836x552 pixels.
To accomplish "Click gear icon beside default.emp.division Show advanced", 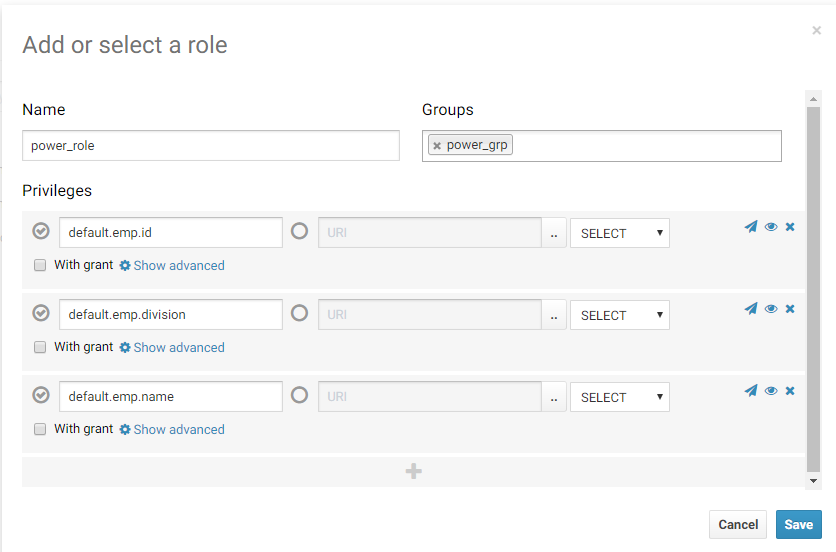I will point(125,348).
